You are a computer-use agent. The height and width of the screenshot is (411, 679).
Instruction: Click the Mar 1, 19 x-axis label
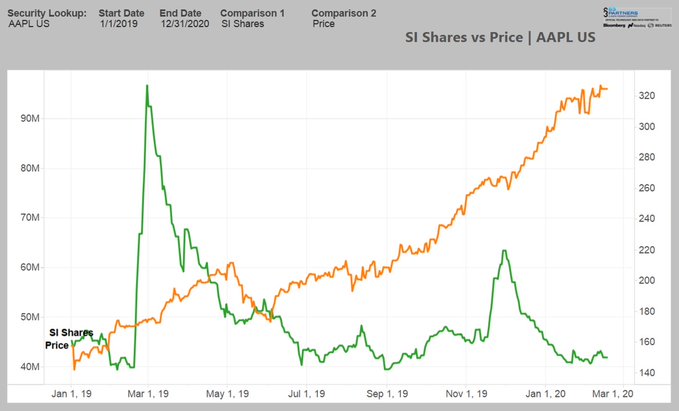145,394
